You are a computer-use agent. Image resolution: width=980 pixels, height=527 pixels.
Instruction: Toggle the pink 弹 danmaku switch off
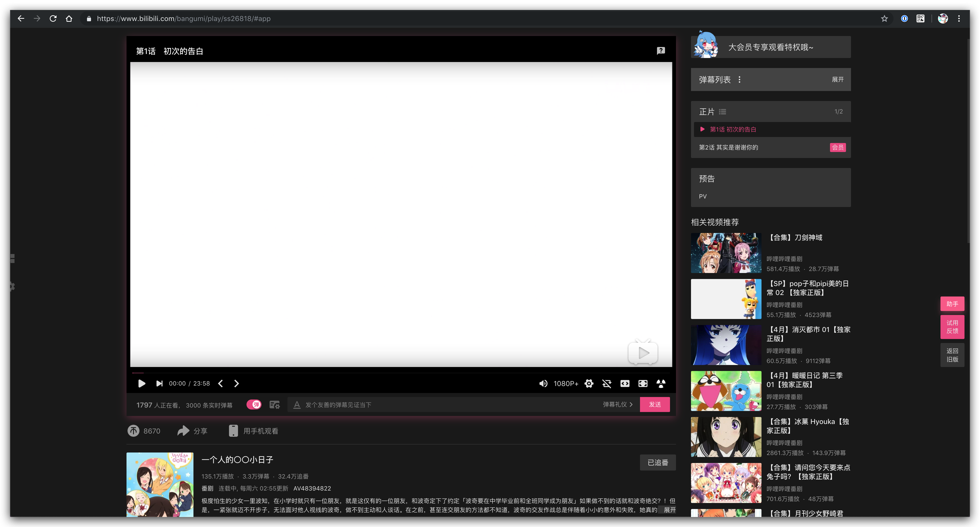point(254,404)
